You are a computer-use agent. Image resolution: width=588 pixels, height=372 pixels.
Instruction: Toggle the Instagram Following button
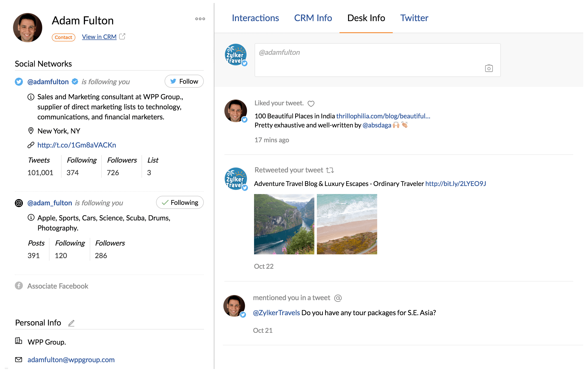pos(180,203)
